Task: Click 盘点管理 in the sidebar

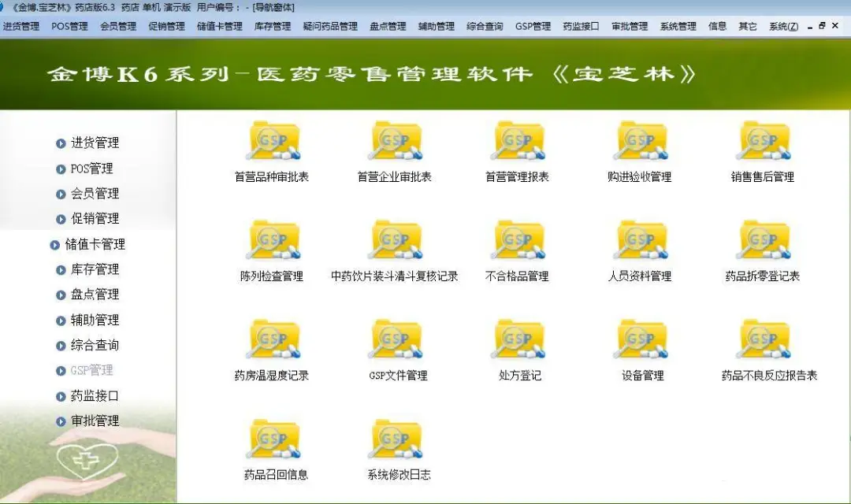Action: click(x=97, y=295)
